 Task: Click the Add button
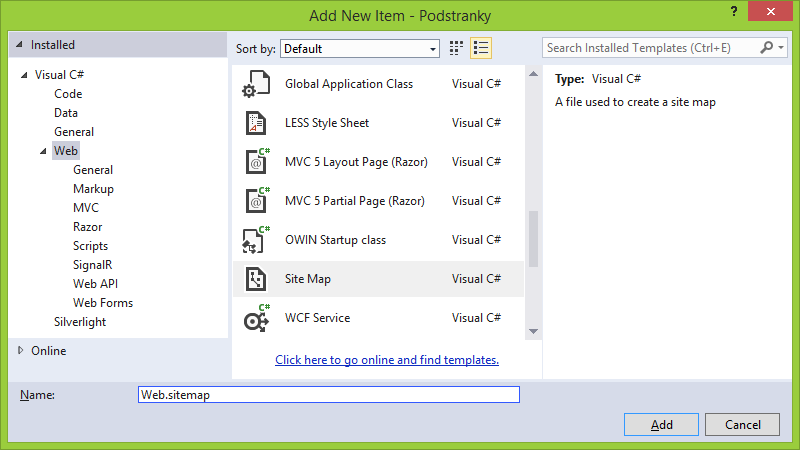coord(661,424)
